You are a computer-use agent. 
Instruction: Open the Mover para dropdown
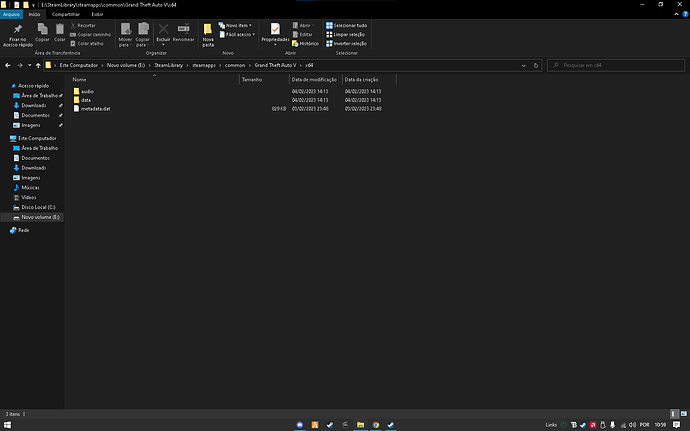[x=125, y=35]
